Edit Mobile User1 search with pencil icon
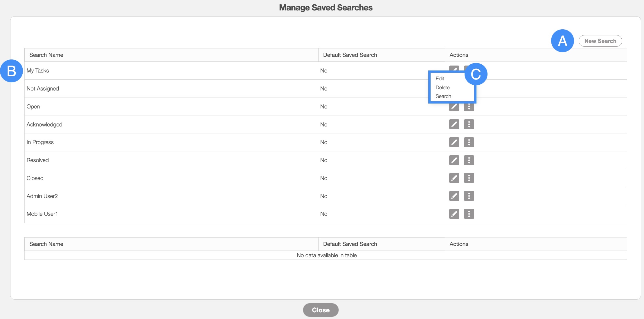 [x=454, y=214]
